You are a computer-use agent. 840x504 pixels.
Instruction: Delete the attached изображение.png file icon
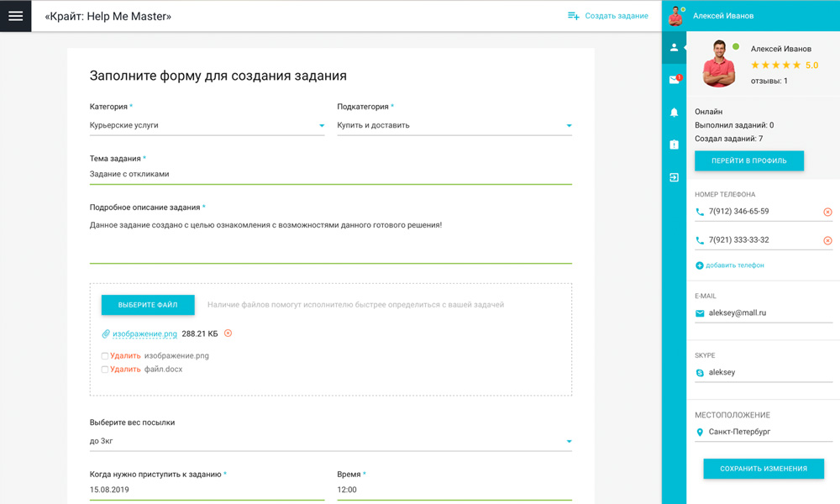point(228,333)
